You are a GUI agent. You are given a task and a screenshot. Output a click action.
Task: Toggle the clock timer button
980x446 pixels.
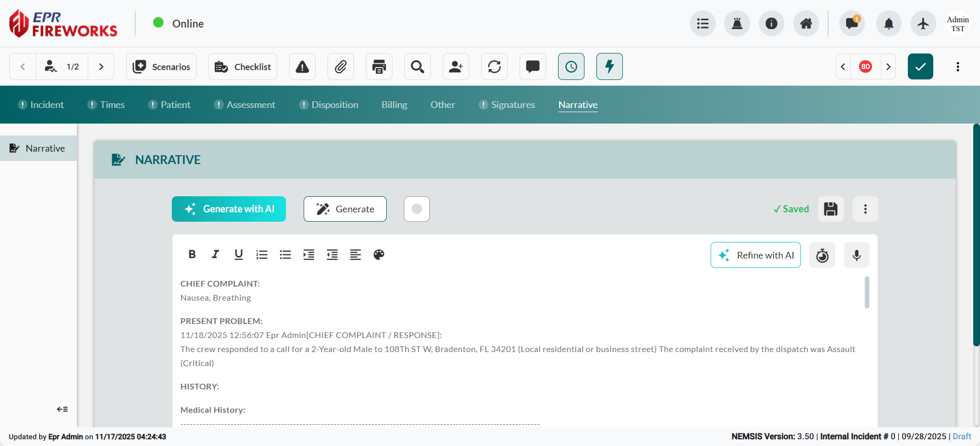point(571,66)
